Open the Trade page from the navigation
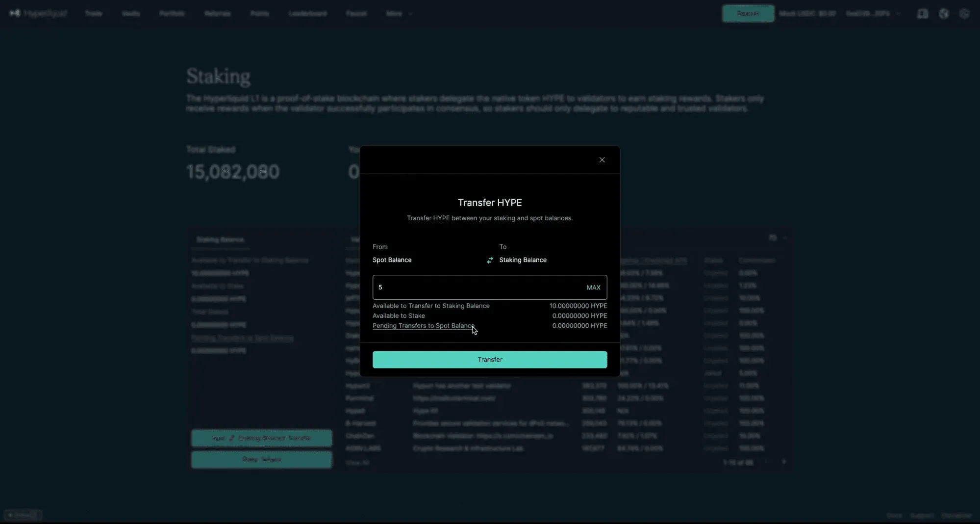The image size is (980, 524). 94,14
